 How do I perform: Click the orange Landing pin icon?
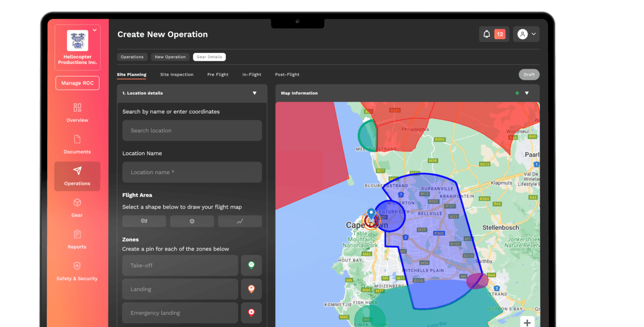click(251, 289)
